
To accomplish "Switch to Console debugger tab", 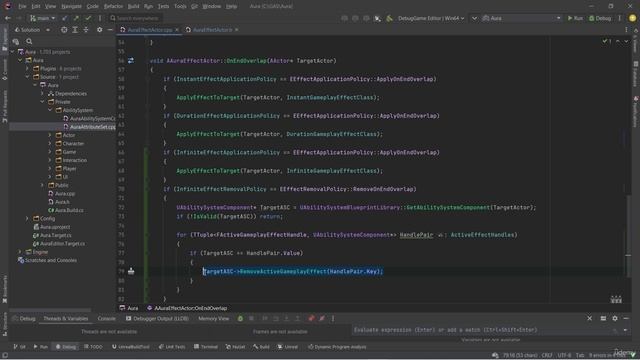I will coord(107,318).
